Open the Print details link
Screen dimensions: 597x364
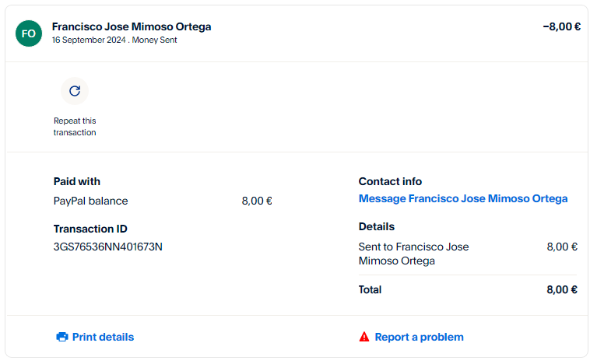103,337
